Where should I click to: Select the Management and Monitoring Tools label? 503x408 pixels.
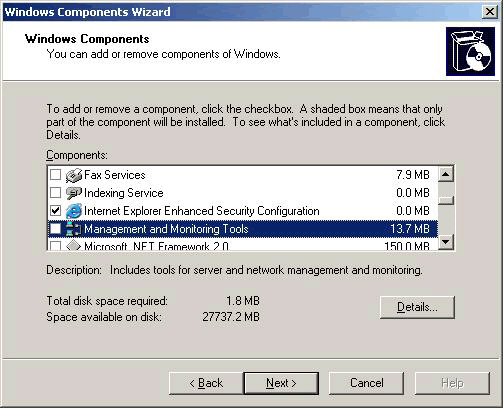coord(166,229)
